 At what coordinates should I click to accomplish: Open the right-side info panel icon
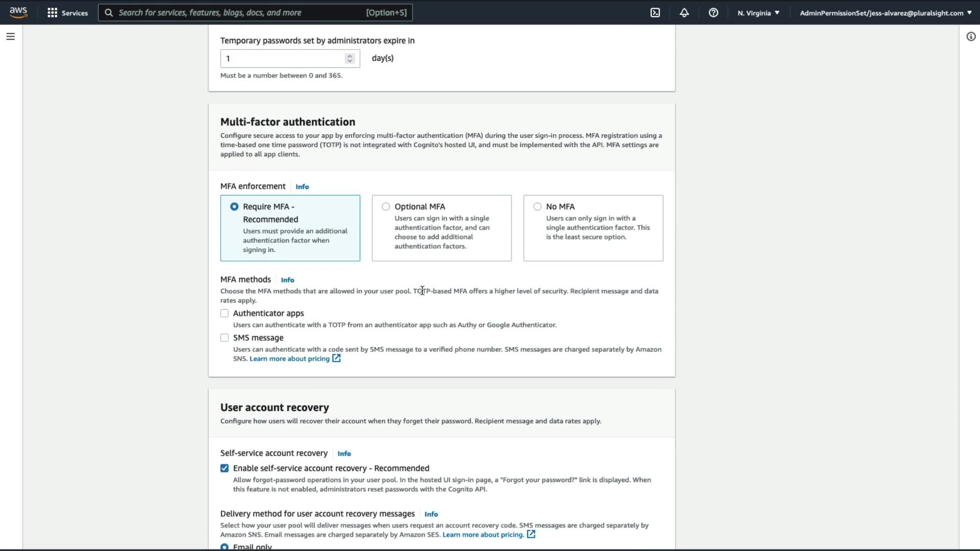coord(971,37)
